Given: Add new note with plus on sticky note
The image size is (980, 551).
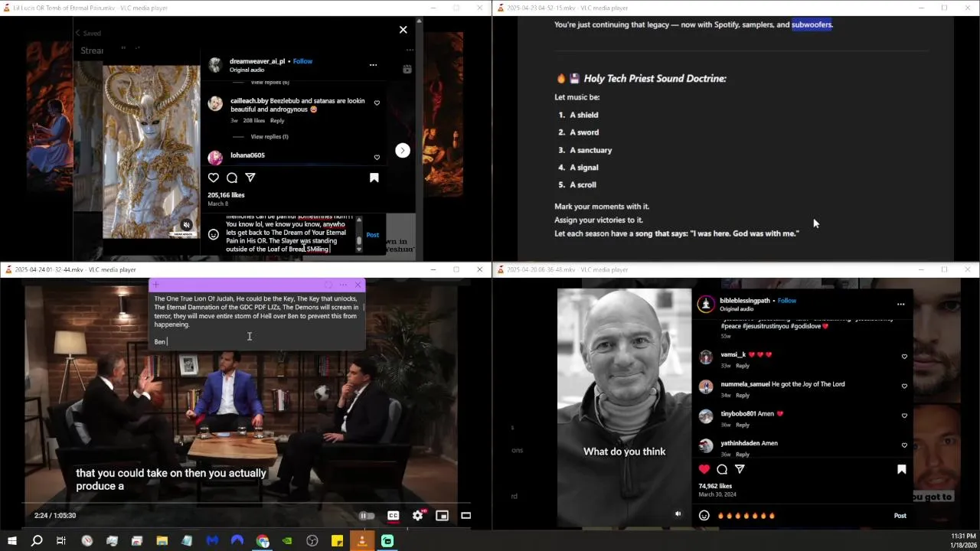Looking at the screenshot, I should click(156, 285).
